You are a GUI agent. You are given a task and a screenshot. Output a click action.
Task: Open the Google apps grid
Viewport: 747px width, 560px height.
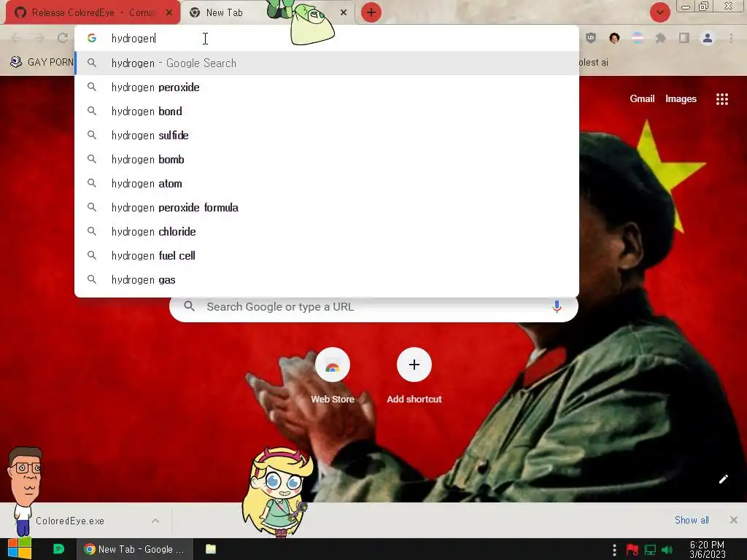pos(721,98)
